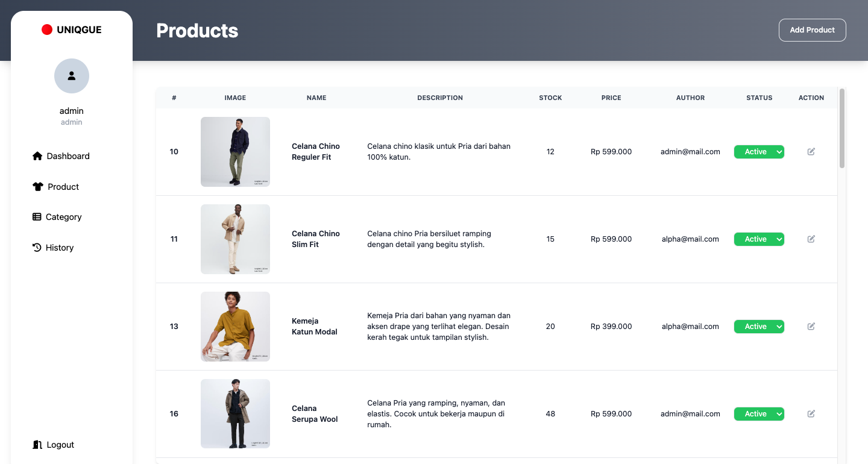This screenshot has height=464, width=868.
Task: Click author alpha@mail.com in row 13
Action: pos(690,327)
